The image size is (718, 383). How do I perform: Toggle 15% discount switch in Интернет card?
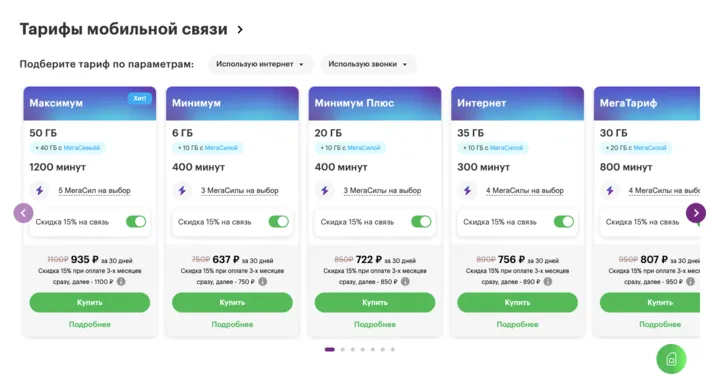pos(564,222)
